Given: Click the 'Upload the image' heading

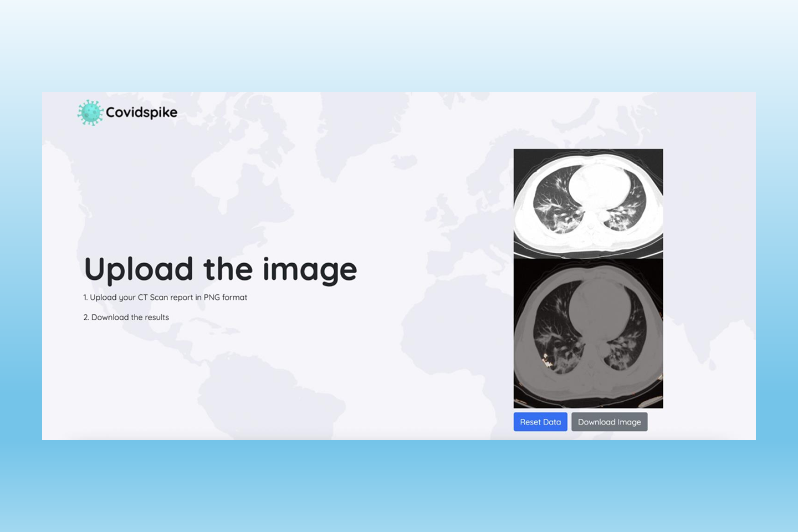Looking at the screenshot, I should tap(221, 270).
